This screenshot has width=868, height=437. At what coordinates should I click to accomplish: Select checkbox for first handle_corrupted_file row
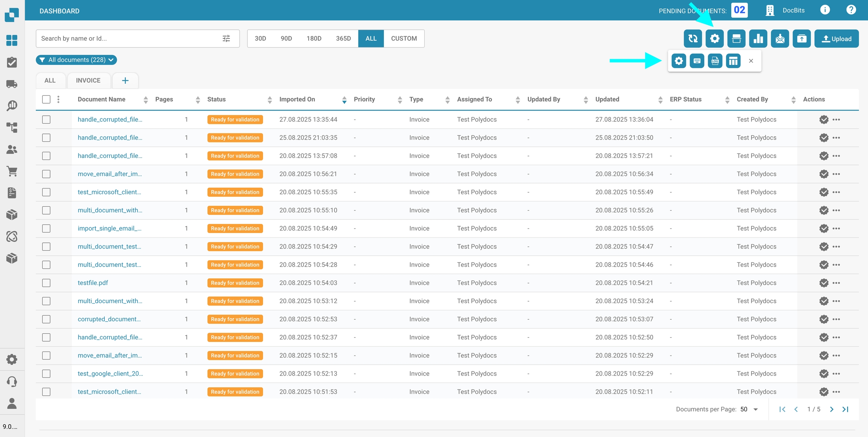click(46, 120)
